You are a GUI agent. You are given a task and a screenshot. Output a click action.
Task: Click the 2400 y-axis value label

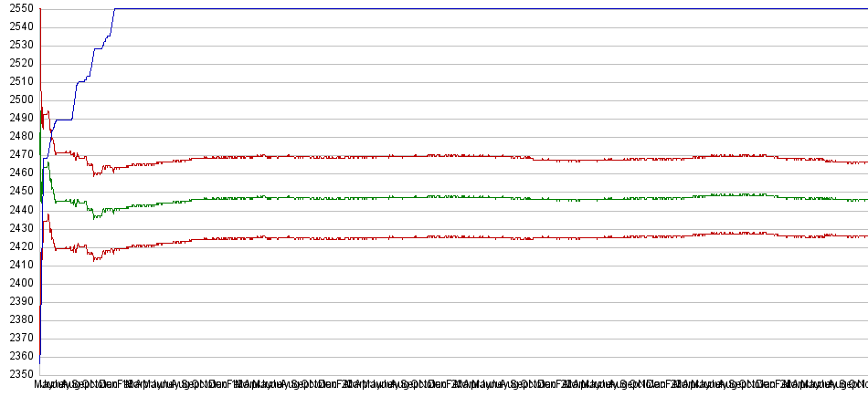(x=19, y=283)
